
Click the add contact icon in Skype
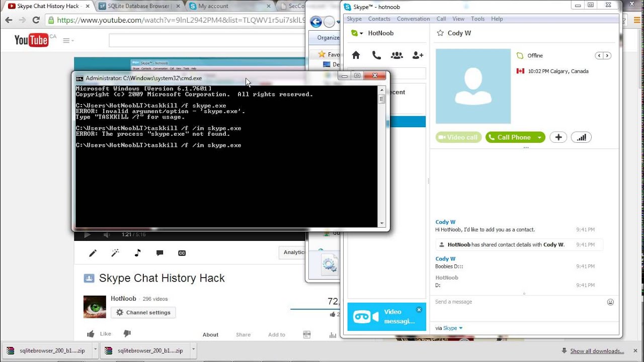(418, 55)
